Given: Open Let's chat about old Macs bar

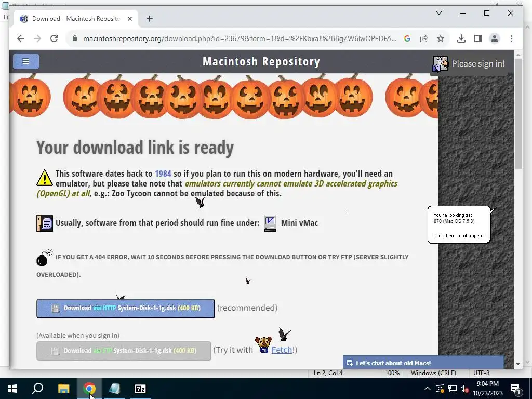Looking at the screenshot, I should pos(423,363).
